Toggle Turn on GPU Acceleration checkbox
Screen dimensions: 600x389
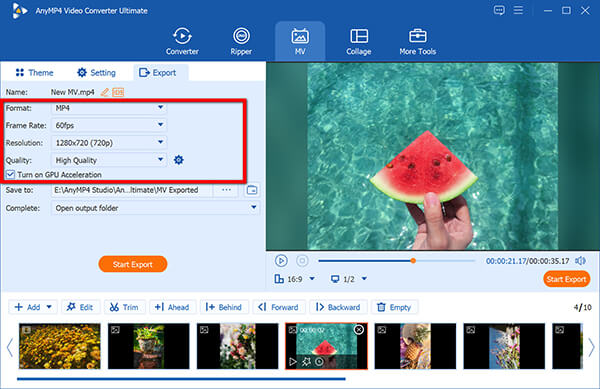(x=10, y=174)
